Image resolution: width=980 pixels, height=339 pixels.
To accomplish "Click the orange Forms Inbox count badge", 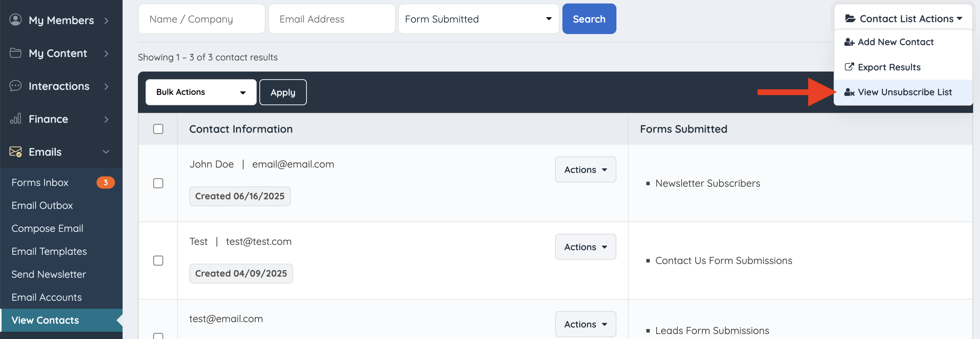I will tap(105, 183).
